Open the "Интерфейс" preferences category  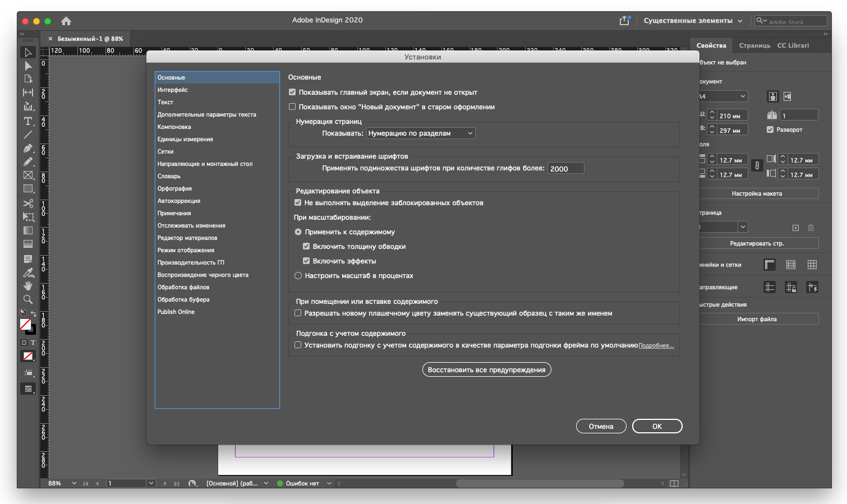(x=173, y=90)
